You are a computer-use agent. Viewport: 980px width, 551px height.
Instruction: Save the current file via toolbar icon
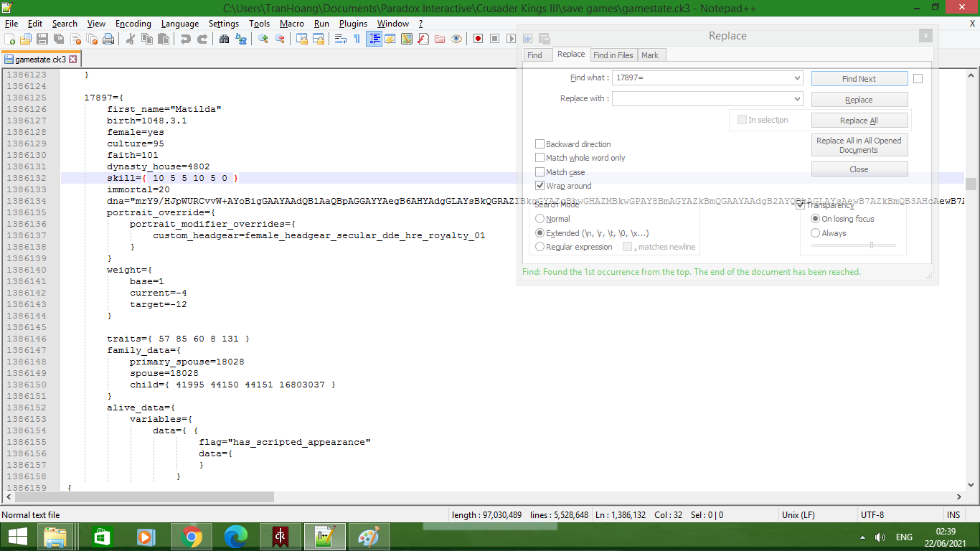[x=42, y=39]
